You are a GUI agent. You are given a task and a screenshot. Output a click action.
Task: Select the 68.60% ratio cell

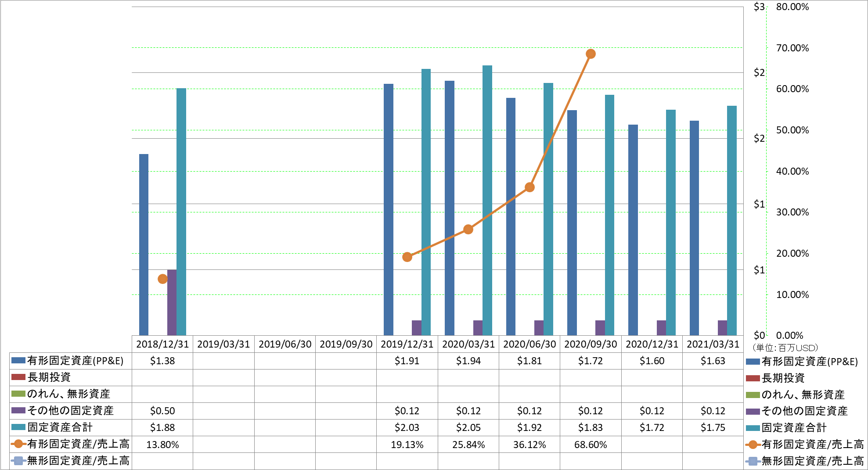591,445
